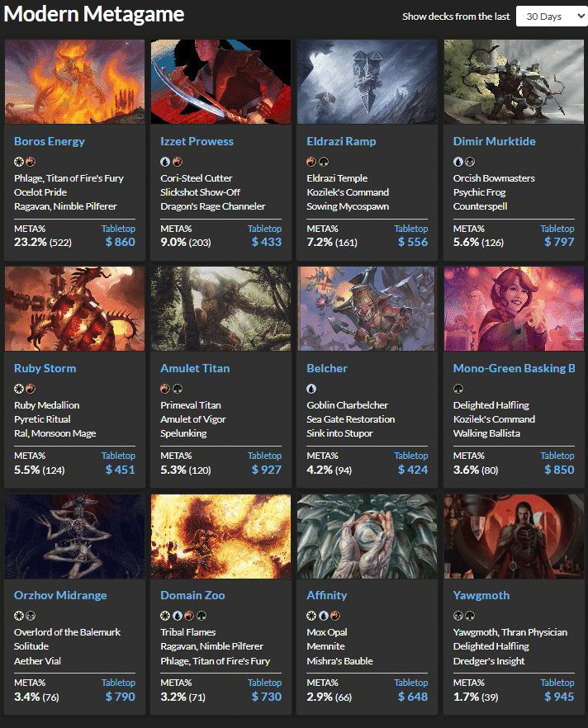
Task: Open the Belcher deck link
Action: pyautogui.click(x=327, y=369)
